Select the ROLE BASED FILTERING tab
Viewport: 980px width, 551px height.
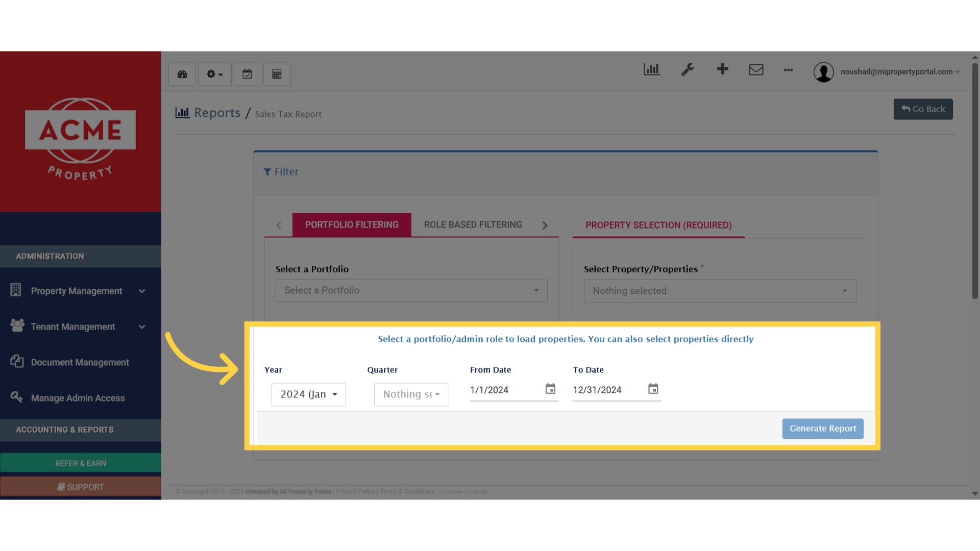[x=473, y=225]
